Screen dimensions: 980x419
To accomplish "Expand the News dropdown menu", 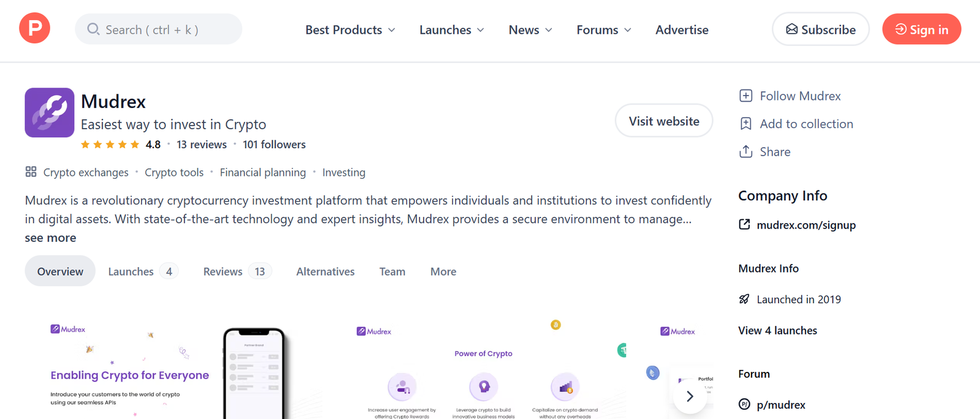I will point(530,29).
